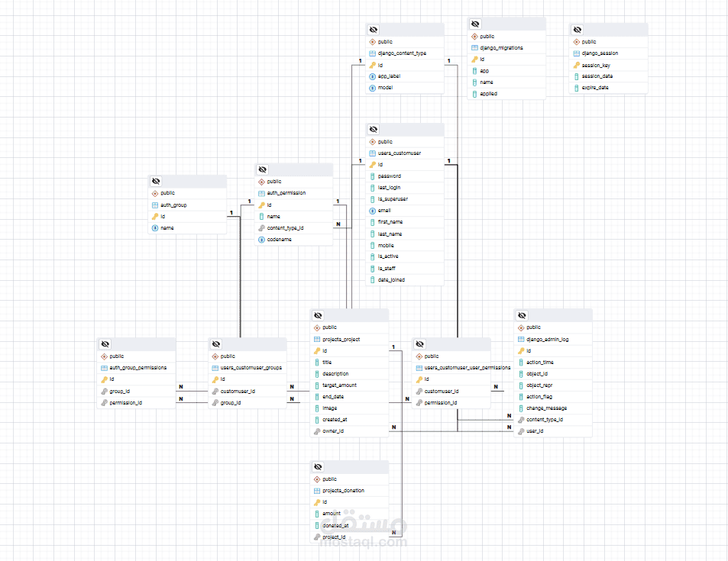The image size is (728, 561).
Task: Toggle eye icon on auth_permission table
Action: point(262,169)
